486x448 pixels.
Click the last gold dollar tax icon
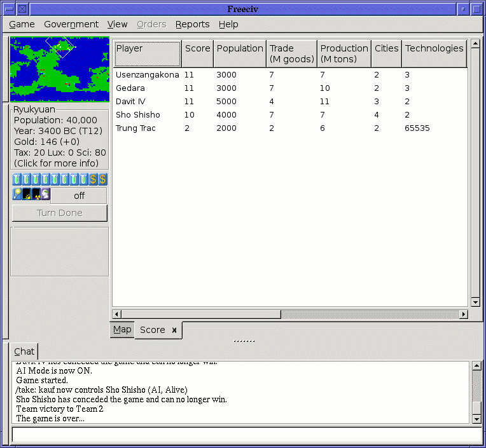[102, 179]
